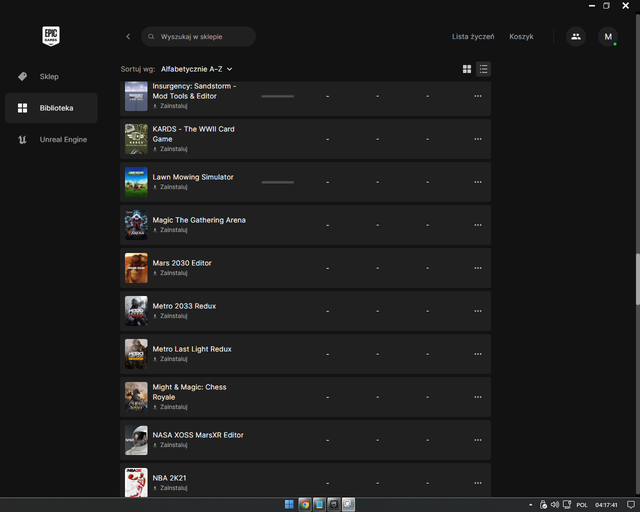Select the Metro 2033 Redux title text
This screenshot has width=640, height=512.
click(x=184, y=306)
